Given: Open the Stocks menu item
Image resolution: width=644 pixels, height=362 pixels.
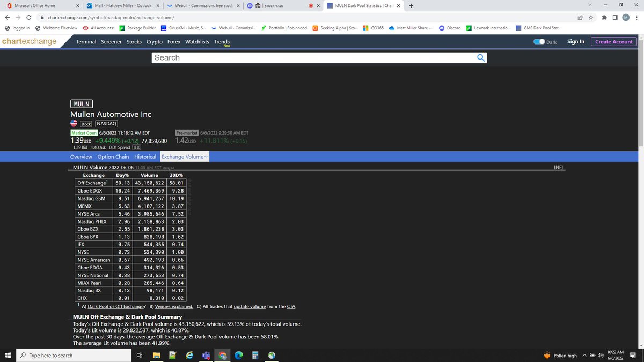Looking at the screenshot, I should tap(134, 41).
